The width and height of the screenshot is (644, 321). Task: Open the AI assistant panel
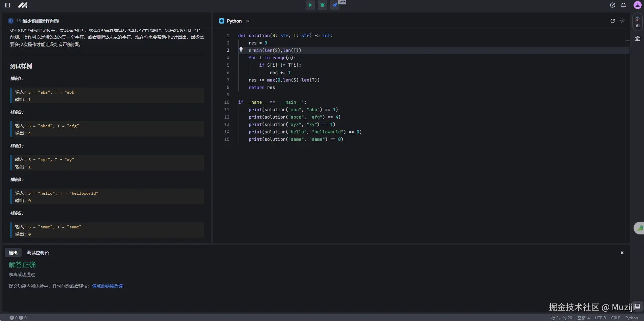pos(637,22)
